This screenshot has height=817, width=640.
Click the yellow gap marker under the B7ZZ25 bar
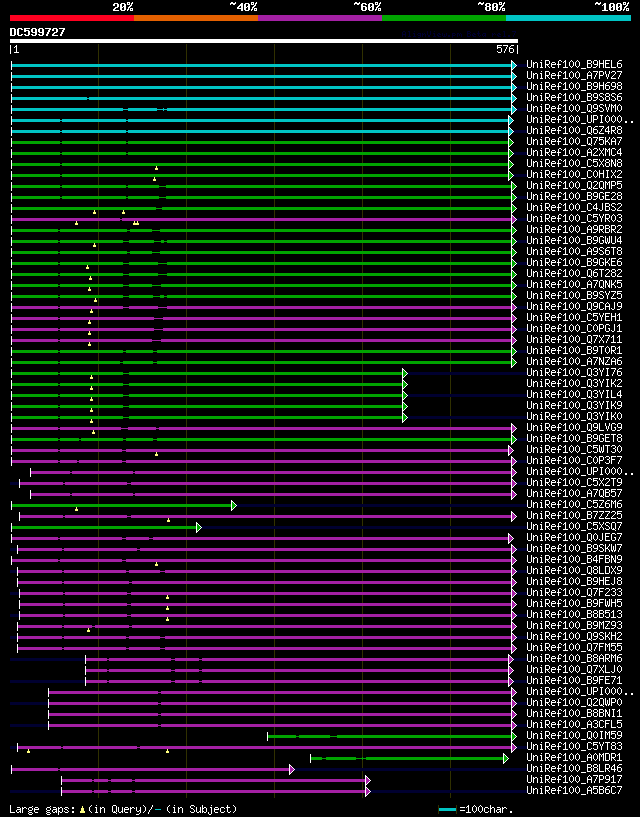coord(168,519)
